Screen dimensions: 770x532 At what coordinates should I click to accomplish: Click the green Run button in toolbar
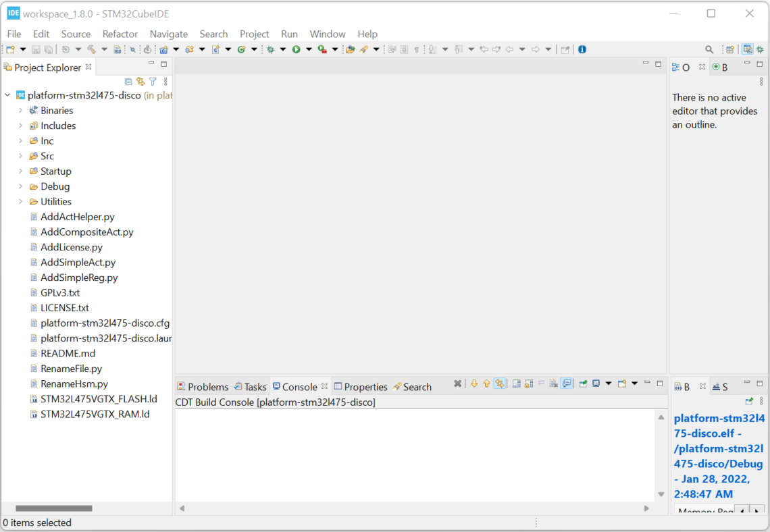[x=296, y=49]
